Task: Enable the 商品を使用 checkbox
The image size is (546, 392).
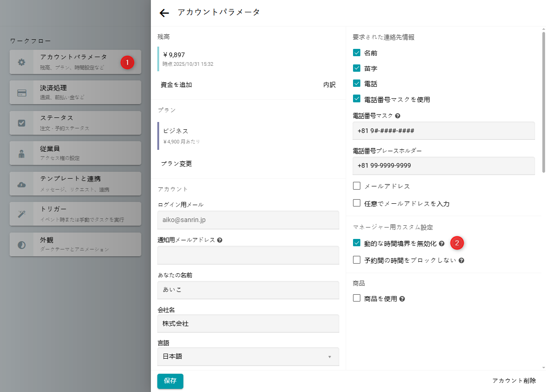Action: click(x=357, y=298)
